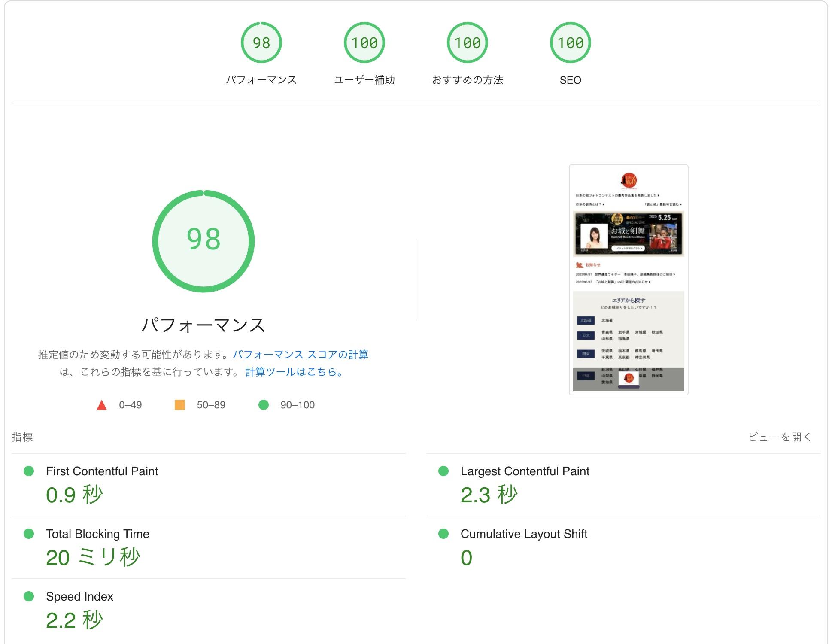The width and height of the screenshot is (832, 644).
Task: Click the ユーザー補助 score gauge showing 100
Action: point(364,43)
